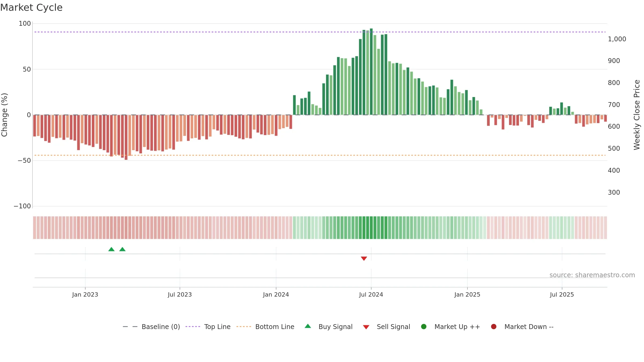Viewport: 644px width, 362px height.
Task: Toggle the Baseline (0) legend entry
Action: tap(151, 327)
